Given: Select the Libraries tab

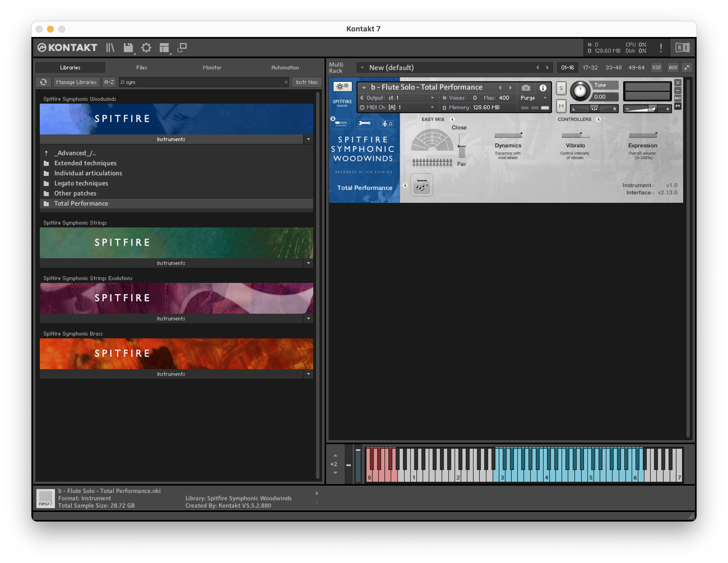Looking at the screenshot, I should tap(70, 68).
